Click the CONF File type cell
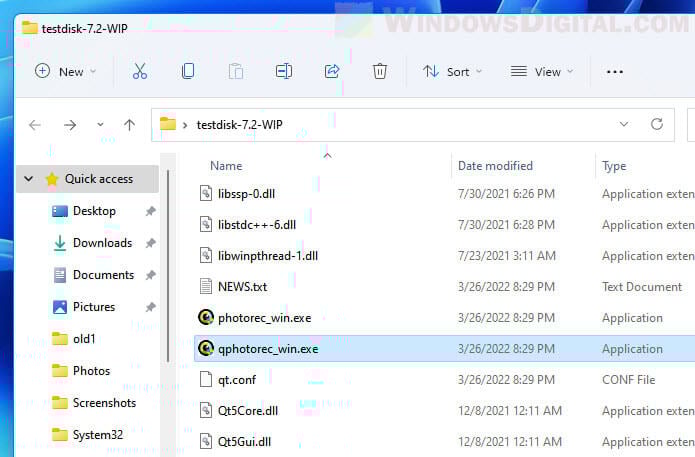The image size is (695, 457). (x=629, y=380)
